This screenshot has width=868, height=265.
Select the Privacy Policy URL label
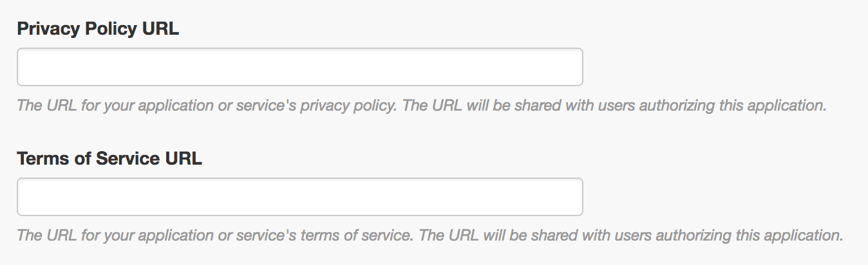98,29
